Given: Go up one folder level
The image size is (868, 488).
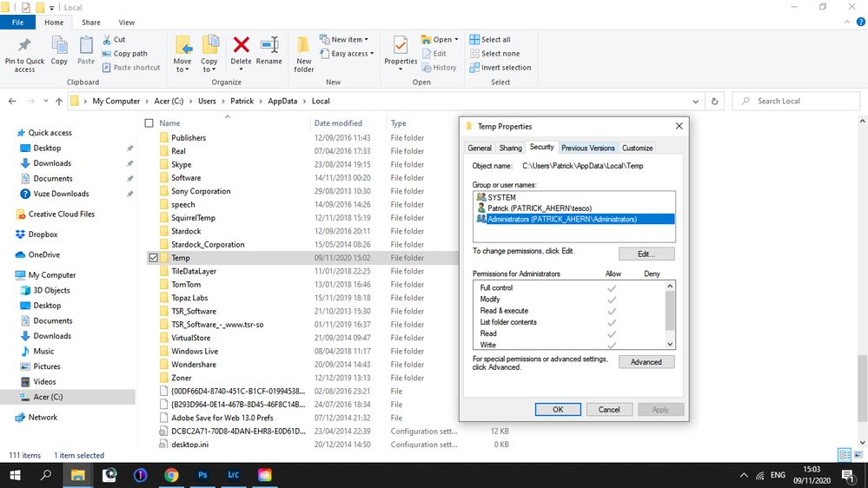Looking at the screenshot, I should tap(59, 102).
